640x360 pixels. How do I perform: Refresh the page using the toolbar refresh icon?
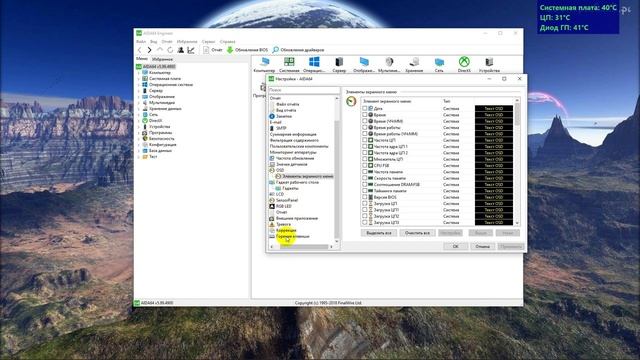(x=170, y=50)
